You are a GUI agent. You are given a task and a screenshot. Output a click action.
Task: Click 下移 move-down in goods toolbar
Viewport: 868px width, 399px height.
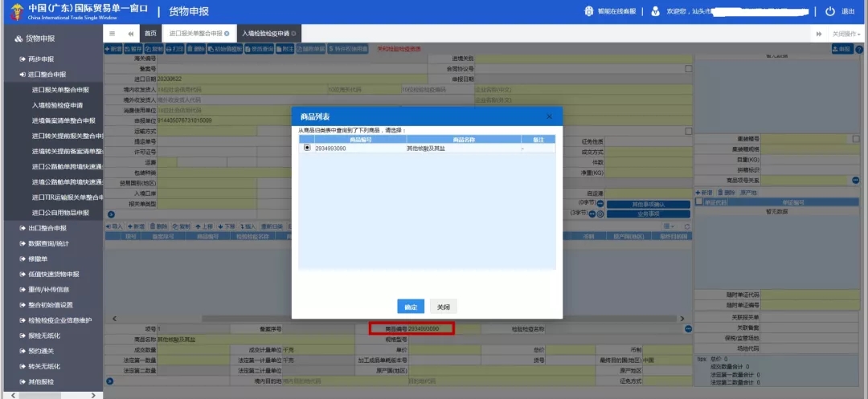pos(226,226)
